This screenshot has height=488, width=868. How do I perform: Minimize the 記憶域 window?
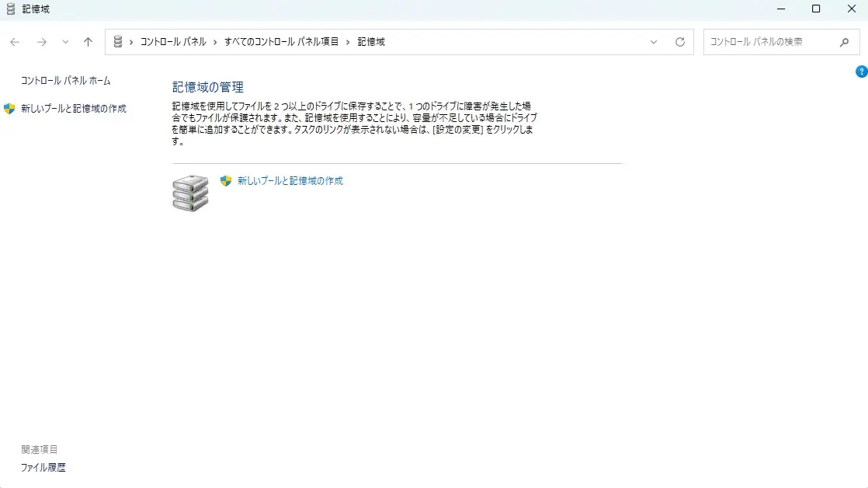pos(781,9)
